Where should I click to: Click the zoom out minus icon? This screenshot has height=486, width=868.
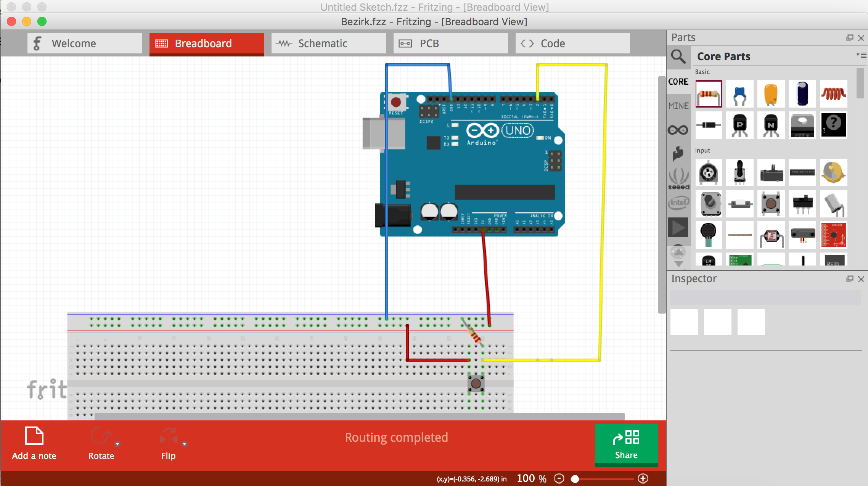(x=559, y=478)
